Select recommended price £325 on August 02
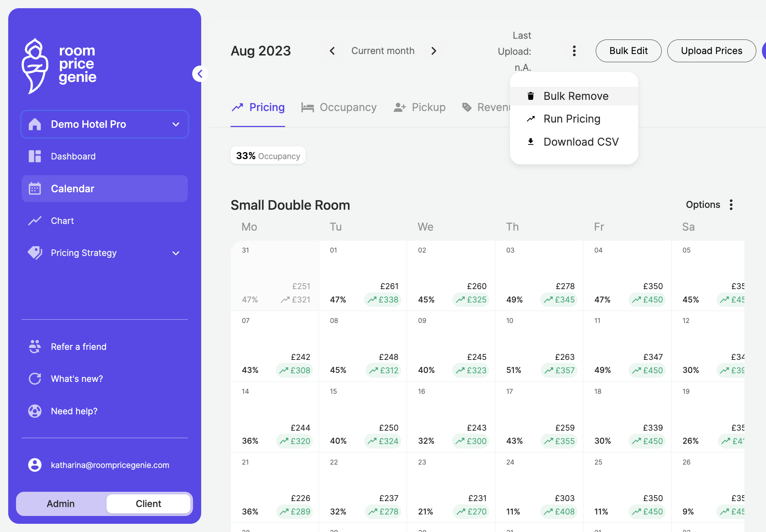Viewport: 766px width, 532px height. coord(471,300)
